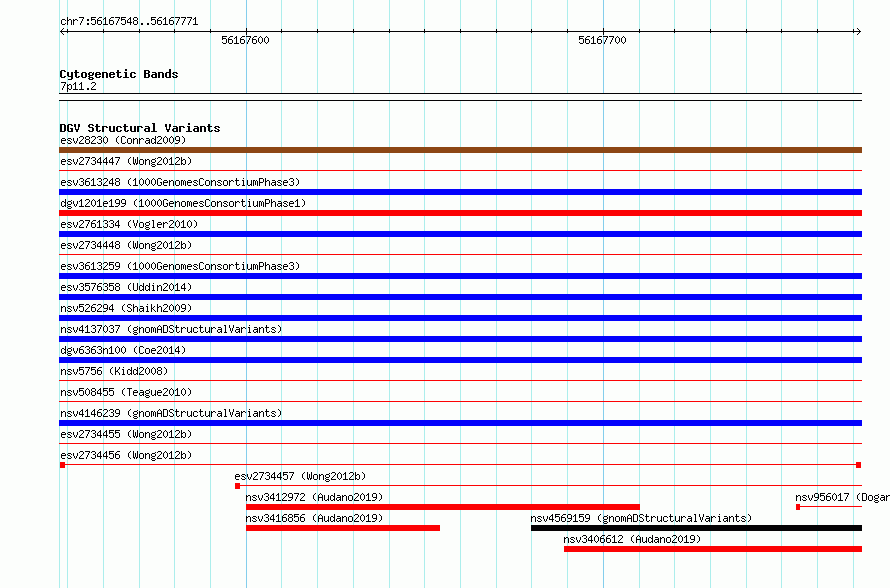890x588 pixels.
Task: Click the chr7:56167548..56167771 coordinate text
Action: pyautogui.click(x=129, y=22)
